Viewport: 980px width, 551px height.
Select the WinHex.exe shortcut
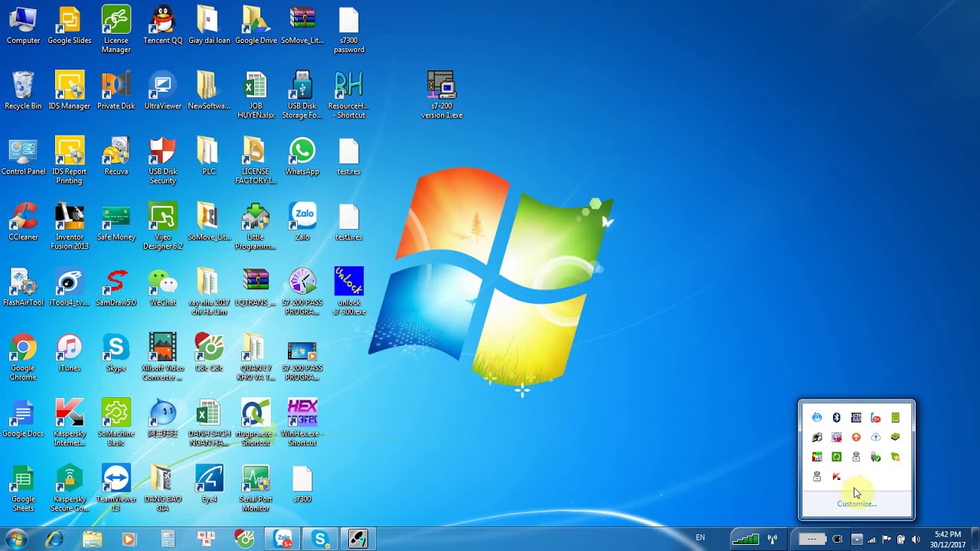(302, 423)
